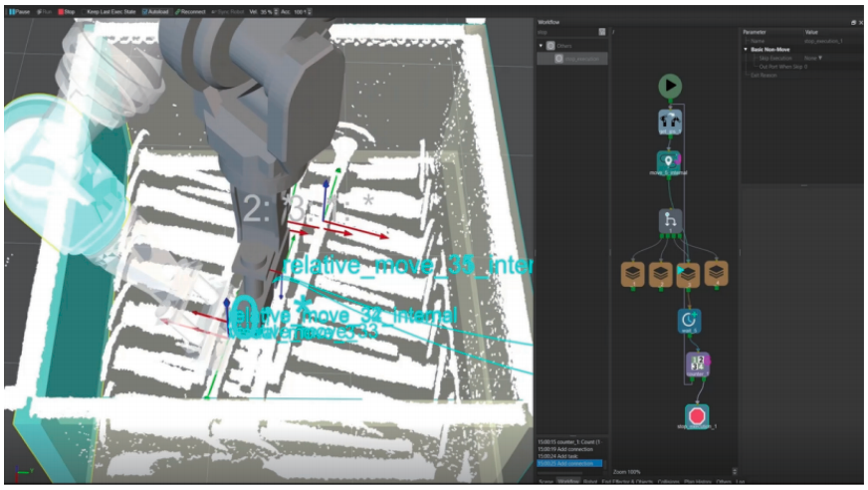Switch to the Collisions tab
The width and height of the screenshot is (868, 490).
click(668, 482)
